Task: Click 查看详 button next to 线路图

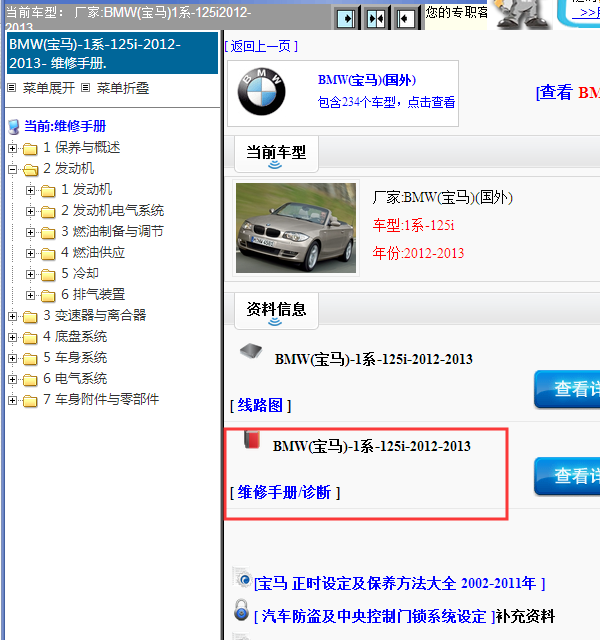Action: point(567,389)
